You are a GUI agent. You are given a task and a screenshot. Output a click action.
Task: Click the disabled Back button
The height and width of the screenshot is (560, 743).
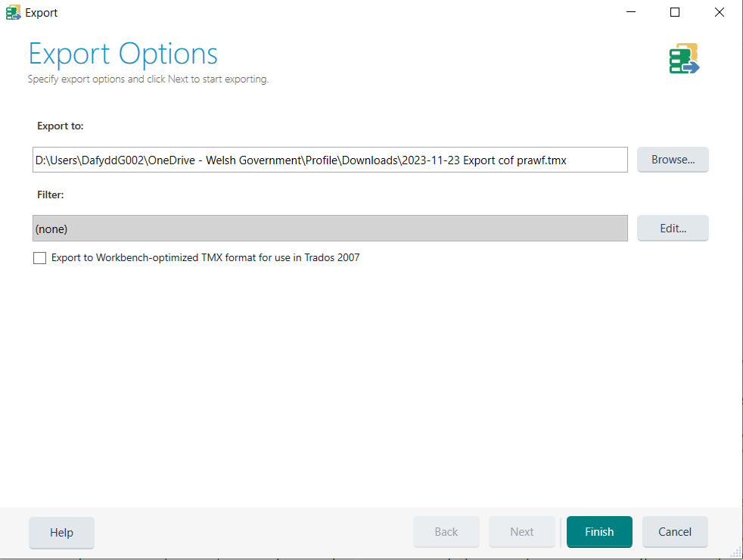[x=446, y=532]
